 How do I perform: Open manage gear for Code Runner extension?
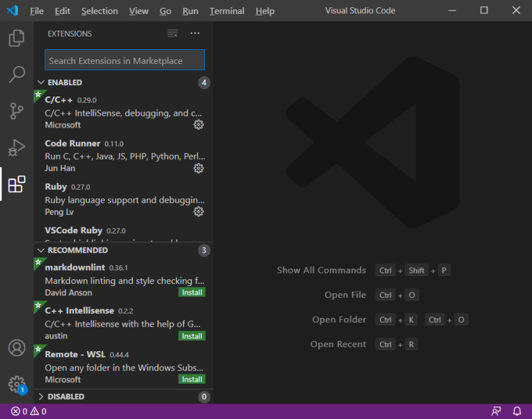(x=198, y=168)
